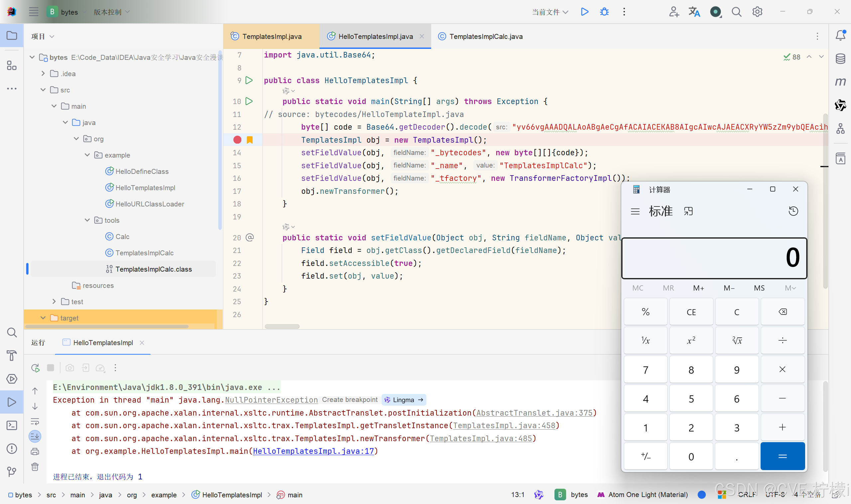
Task: Switch to TemplatesImpl.java tab
Action: [x=272, y=36]
